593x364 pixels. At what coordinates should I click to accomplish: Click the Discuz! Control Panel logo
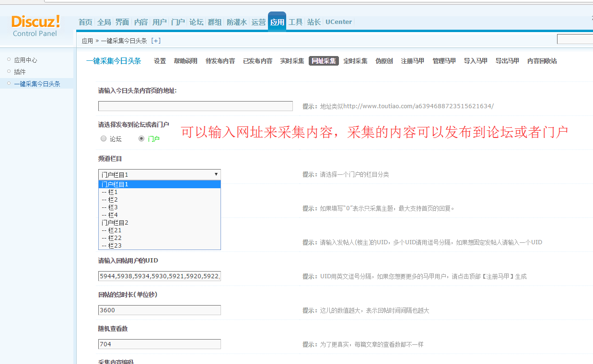tap(36, 26)
